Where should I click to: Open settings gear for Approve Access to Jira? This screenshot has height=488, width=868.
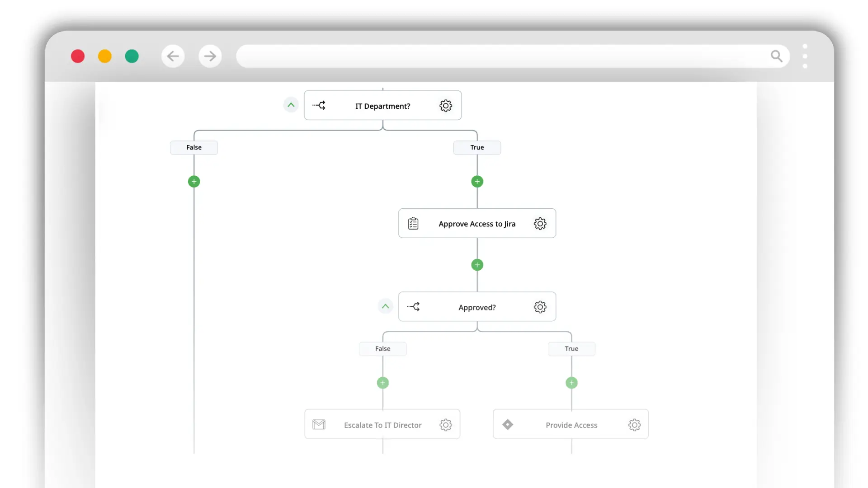pyautogui.click(x=540, y=224)
